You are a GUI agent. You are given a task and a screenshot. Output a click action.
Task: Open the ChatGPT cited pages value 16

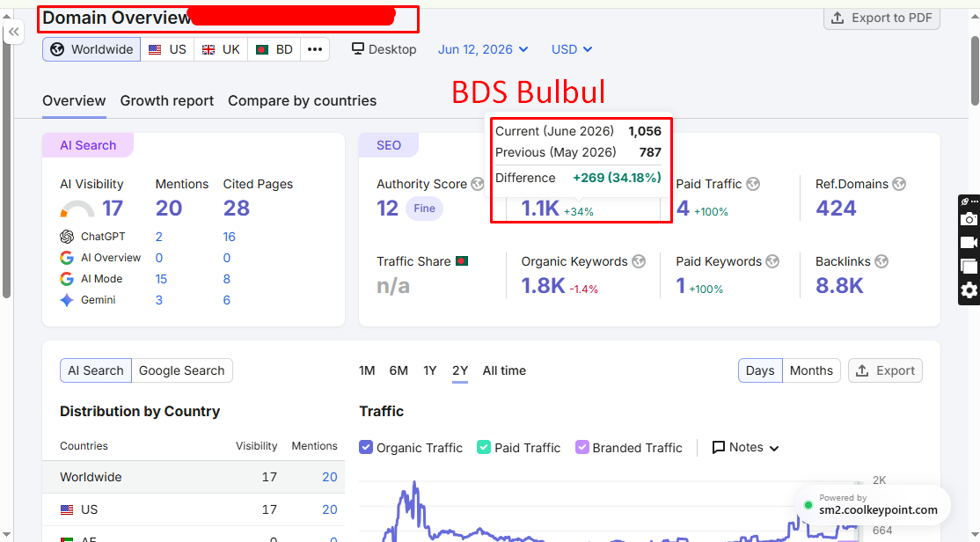[x=230, y=237]
